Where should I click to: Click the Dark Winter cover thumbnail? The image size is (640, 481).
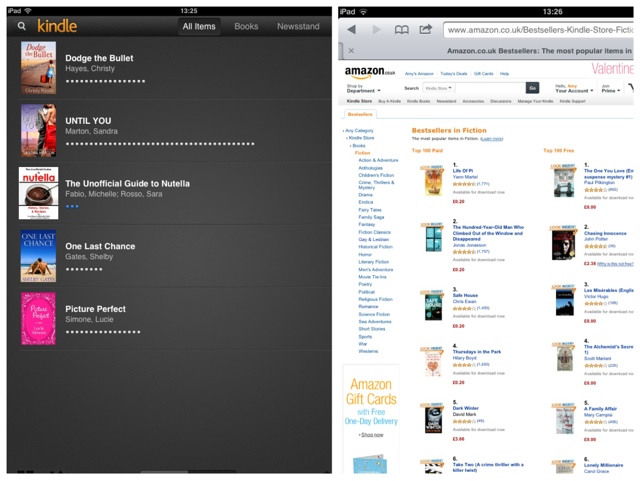coord(433,418)
